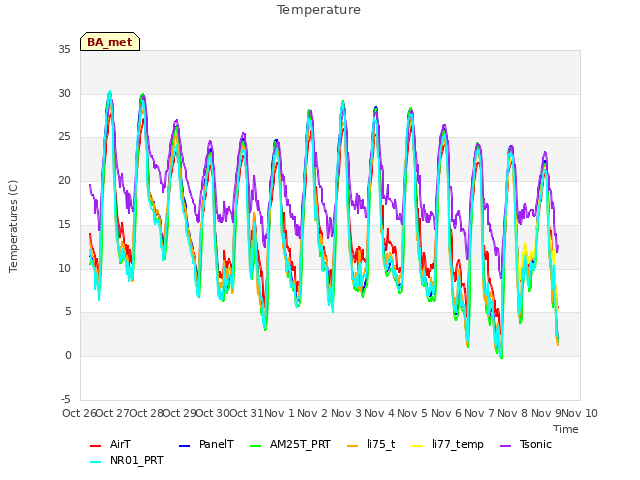Click the 5 y-axis tick label

[x=68, y=312]
